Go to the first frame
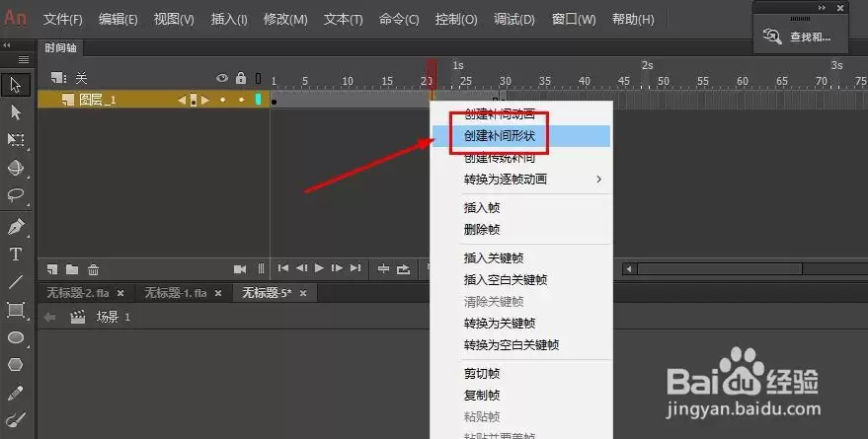This screenshot has width=868, height=439. point(282,268)
